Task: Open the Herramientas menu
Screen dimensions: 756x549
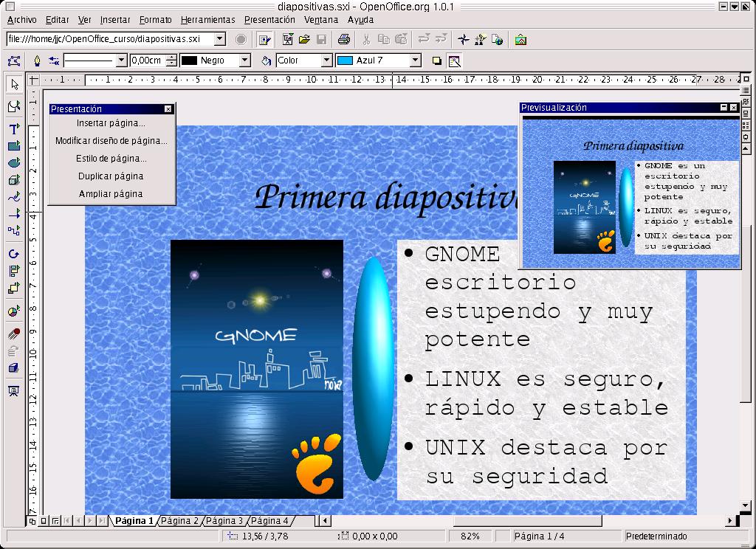Action: point(207,20)
